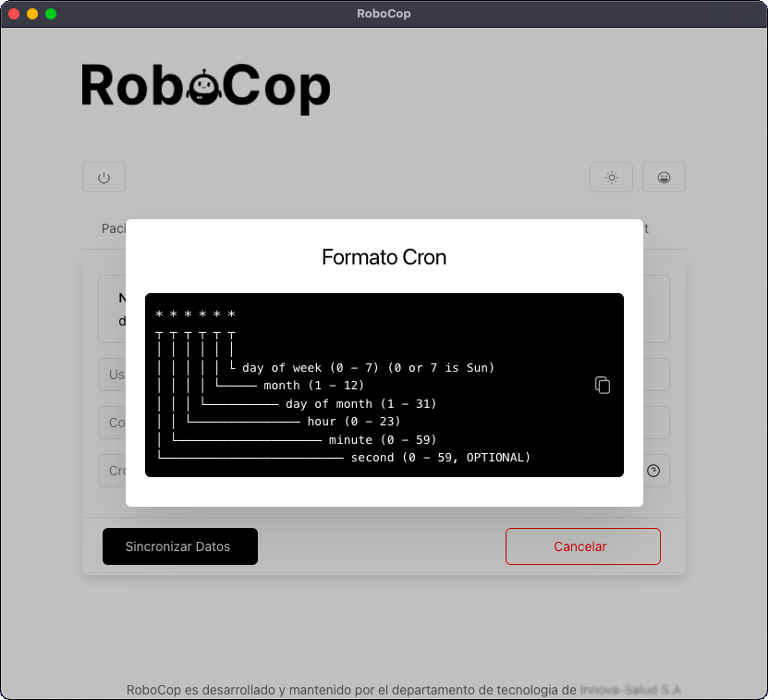This screenshot has width=769, height=700.
Task: Click the Sincronizar Datos button
Action: click(180, 546)
